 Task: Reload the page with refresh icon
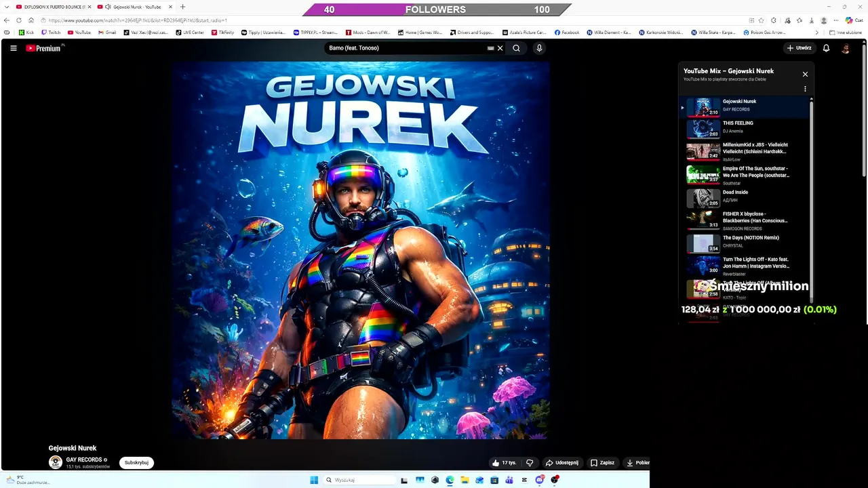pos(19,20)
